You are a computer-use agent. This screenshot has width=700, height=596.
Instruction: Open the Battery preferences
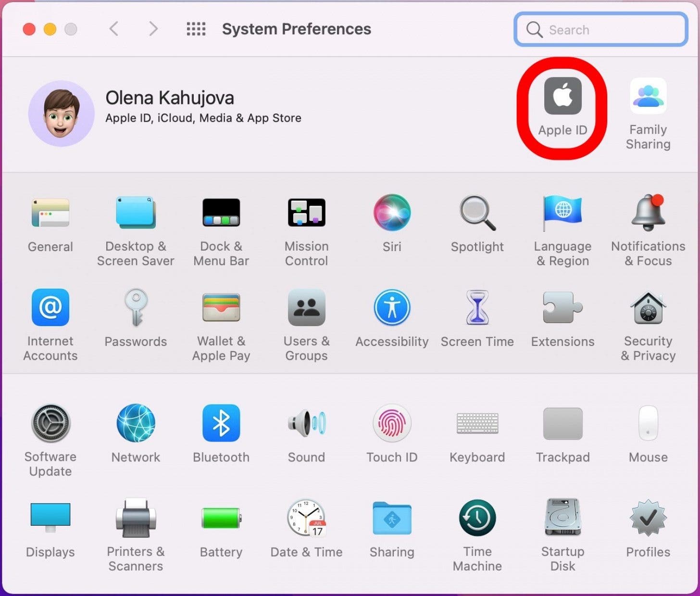pos(221,518)
